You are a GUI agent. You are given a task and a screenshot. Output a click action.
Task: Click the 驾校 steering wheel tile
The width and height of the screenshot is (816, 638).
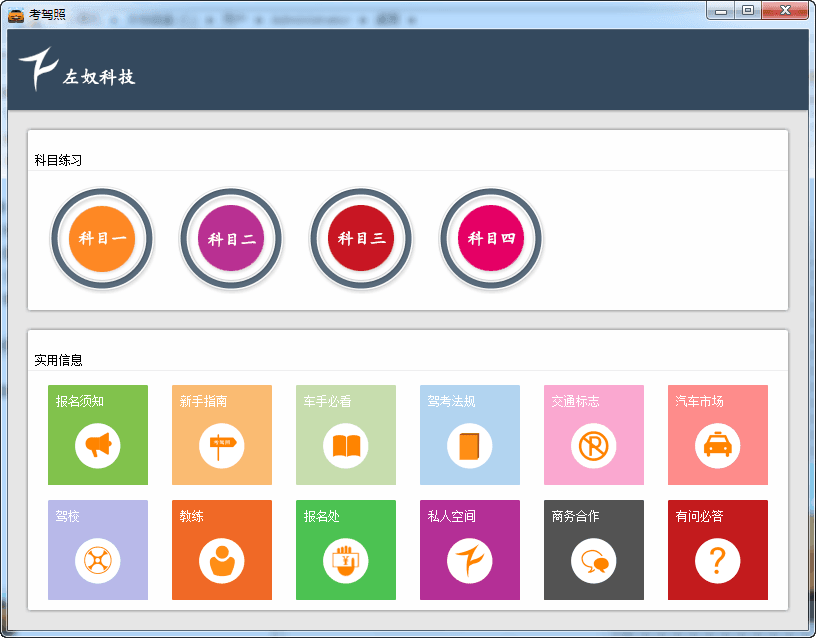point(98,550)
